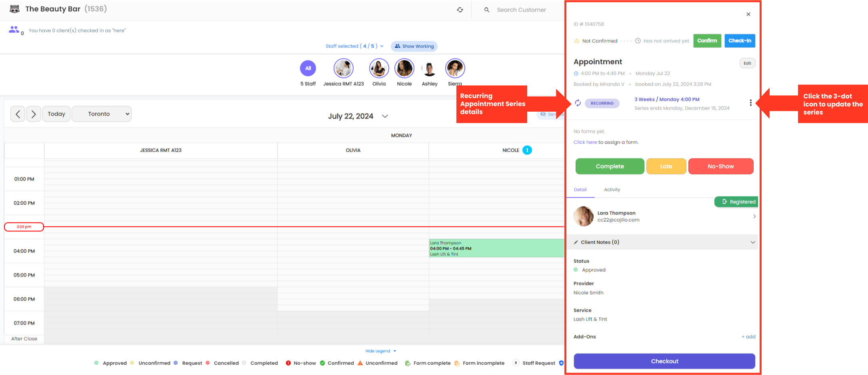
Task: Select the All staff circle
Action: click(x=308, y=68)
